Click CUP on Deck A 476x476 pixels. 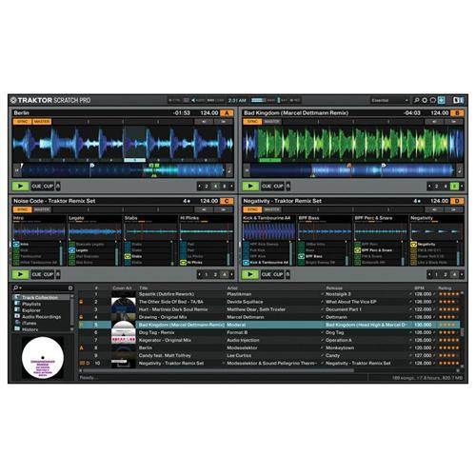pyautogui.click(x=49, y=187)
